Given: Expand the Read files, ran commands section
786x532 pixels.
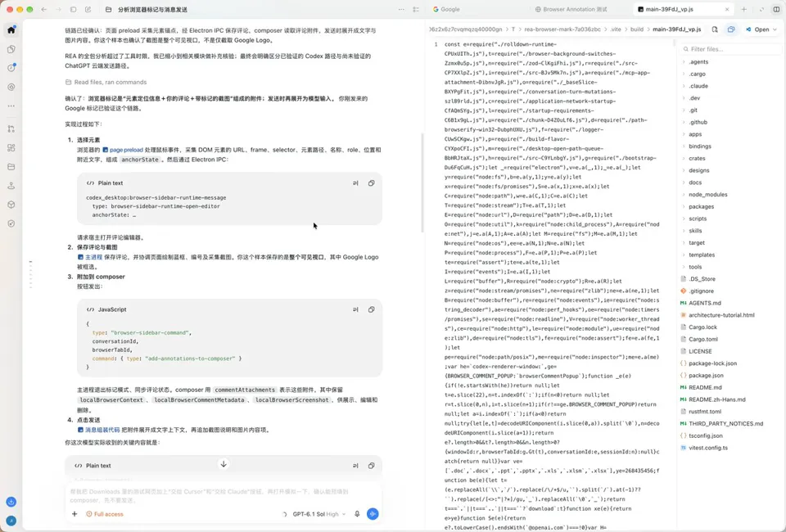Looking at the screenshot, I should coord(106,82).
